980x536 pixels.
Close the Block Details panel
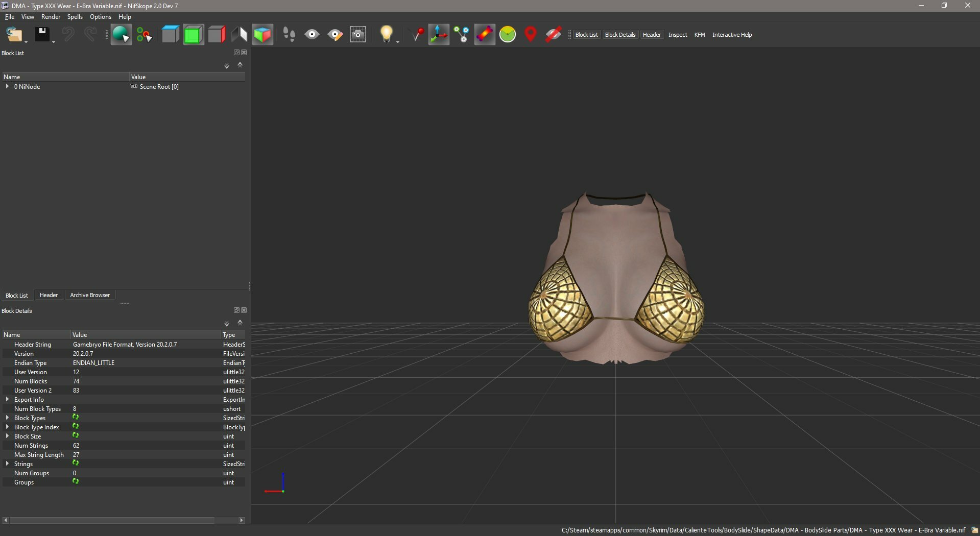pyautogui.click(x=244, y=310)
